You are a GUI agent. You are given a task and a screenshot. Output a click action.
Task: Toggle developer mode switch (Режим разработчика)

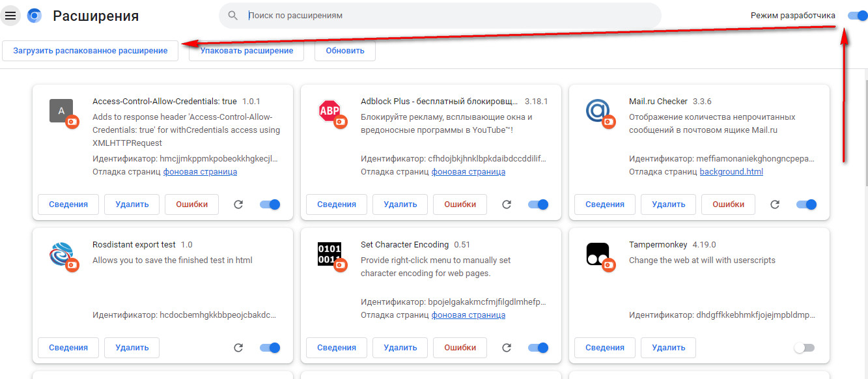pyautogui.click(x=858, y=16)
